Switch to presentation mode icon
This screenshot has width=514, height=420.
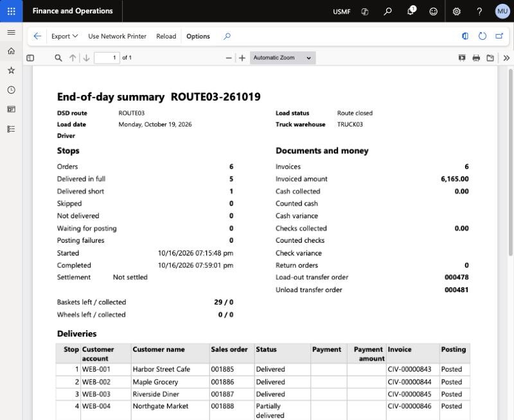pyautogui.click(x=462, y=58)
